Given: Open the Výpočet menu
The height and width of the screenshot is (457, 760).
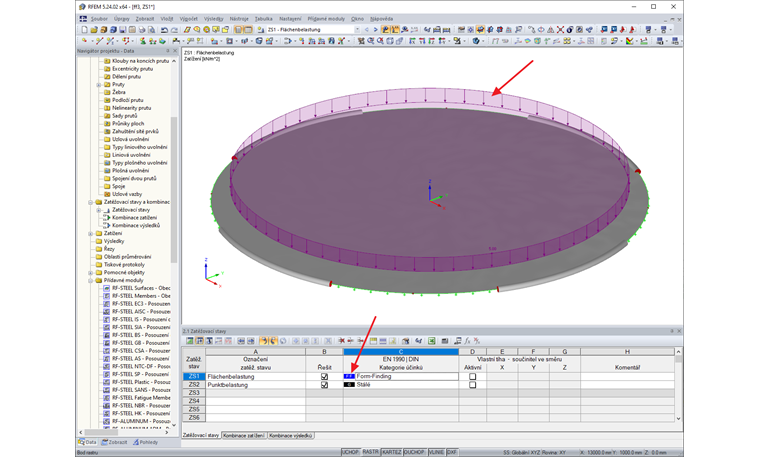Looking at the screenshot, I should click(189, 19).
